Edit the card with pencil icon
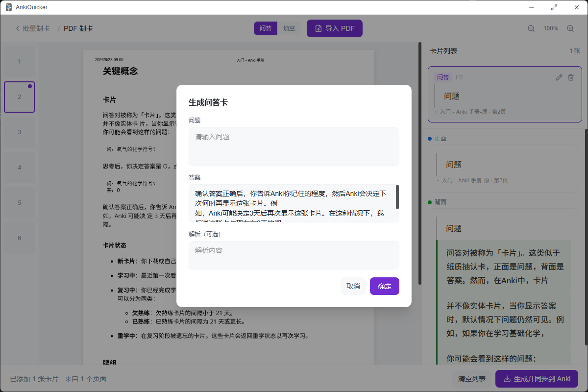The height and width of the screenshot is (392, 588). click(559, 77)
